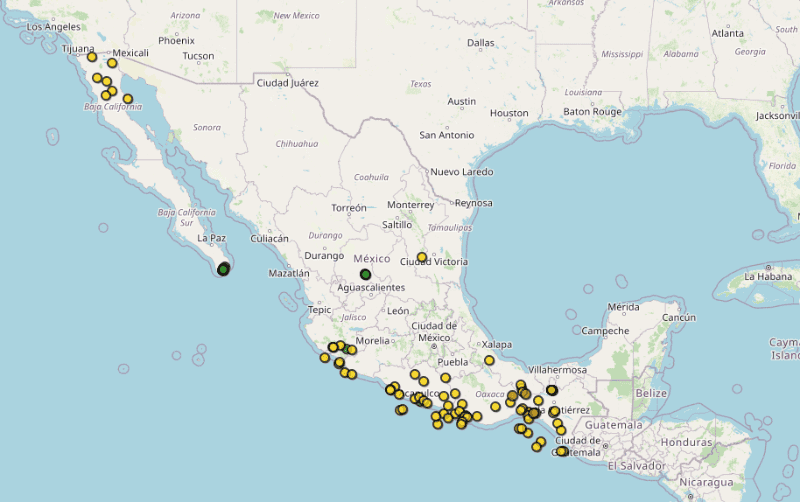Open the yellow marker southeast of Xalapa

(x=490, y=360)
